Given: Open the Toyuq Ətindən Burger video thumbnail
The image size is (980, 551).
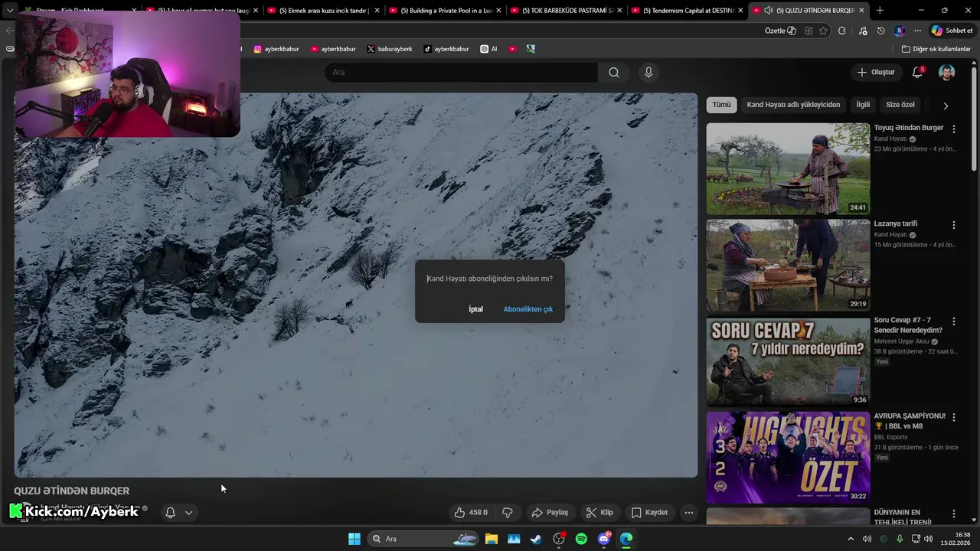Looking at the screenshot, I should [788, 168].
